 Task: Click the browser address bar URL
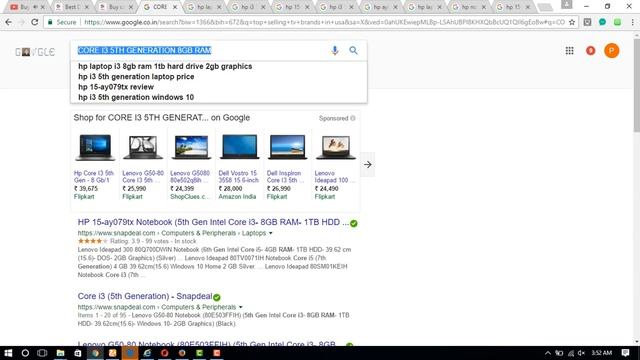coord(324,22)
